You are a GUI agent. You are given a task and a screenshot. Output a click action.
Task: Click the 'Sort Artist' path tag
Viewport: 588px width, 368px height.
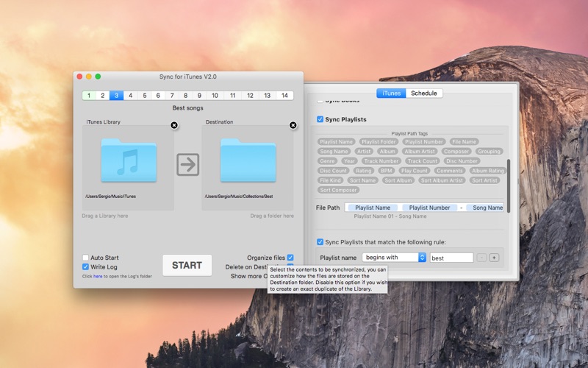[484, 180]
